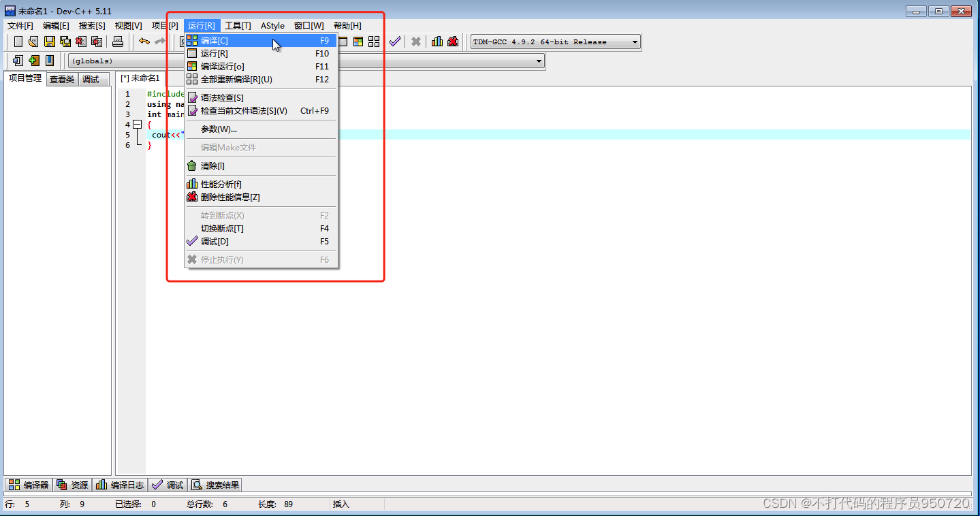Click the Save file floppy icon
This screenshot has height=516, width=980.
coord(49,42)
